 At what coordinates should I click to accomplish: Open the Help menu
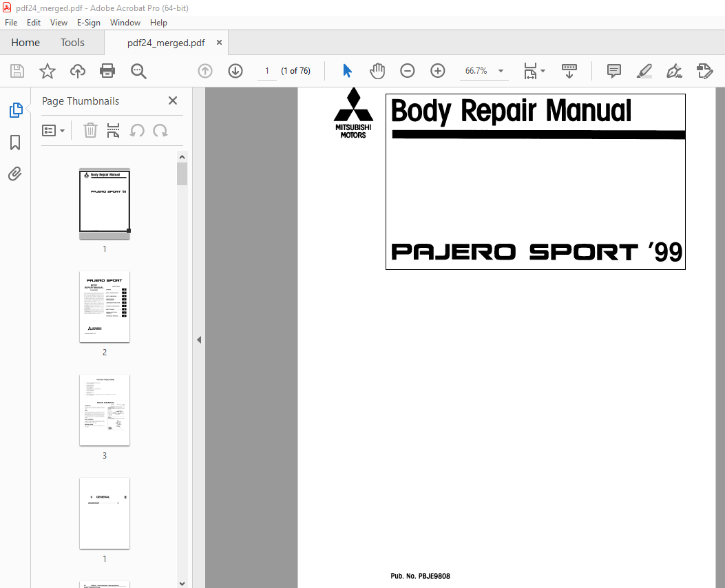[158, 23]
